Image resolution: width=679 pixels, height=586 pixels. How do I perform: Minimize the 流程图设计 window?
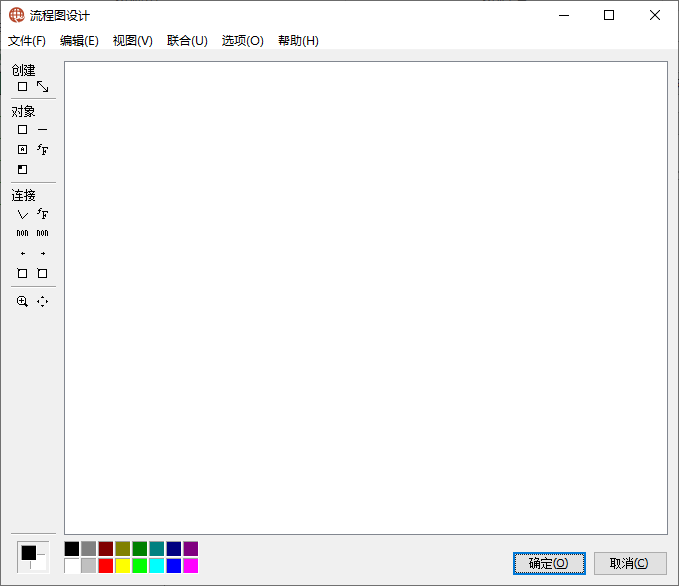point(564,15)
